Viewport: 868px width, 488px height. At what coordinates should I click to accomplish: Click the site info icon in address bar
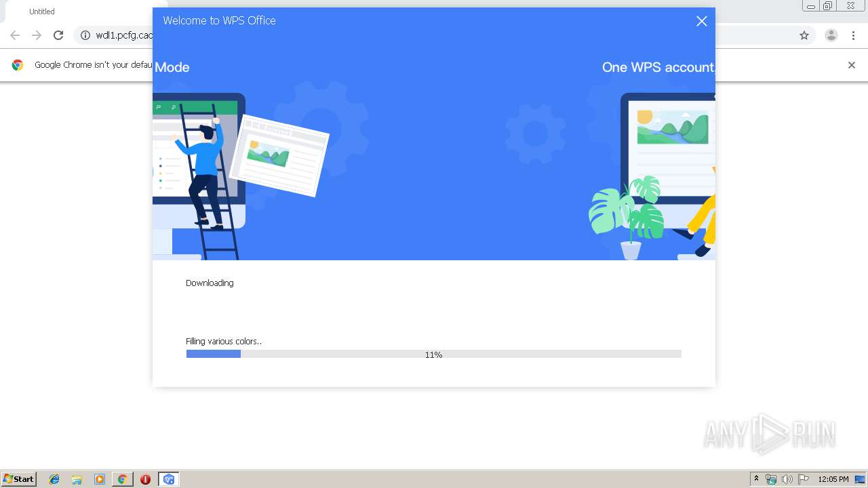(85, 35)
